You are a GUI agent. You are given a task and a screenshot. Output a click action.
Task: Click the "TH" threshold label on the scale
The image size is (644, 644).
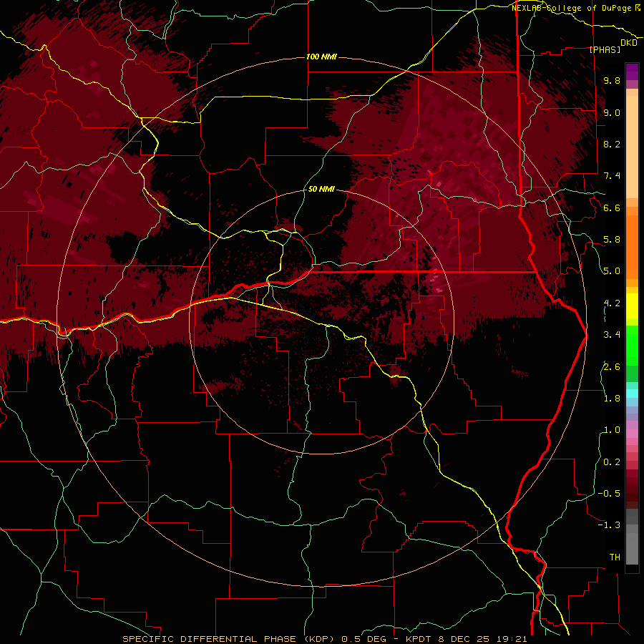[x=615, y=557]
